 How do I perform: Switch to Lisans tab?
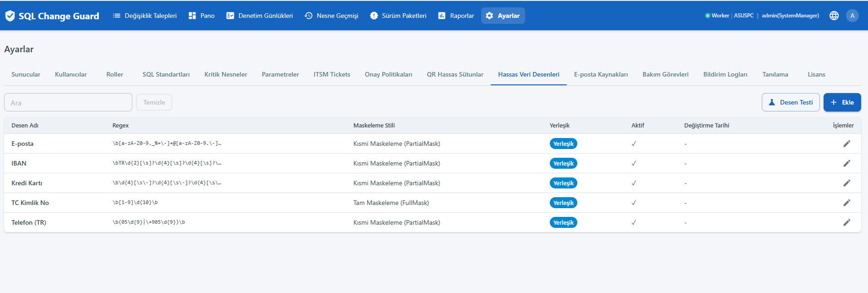pos(816,74)
